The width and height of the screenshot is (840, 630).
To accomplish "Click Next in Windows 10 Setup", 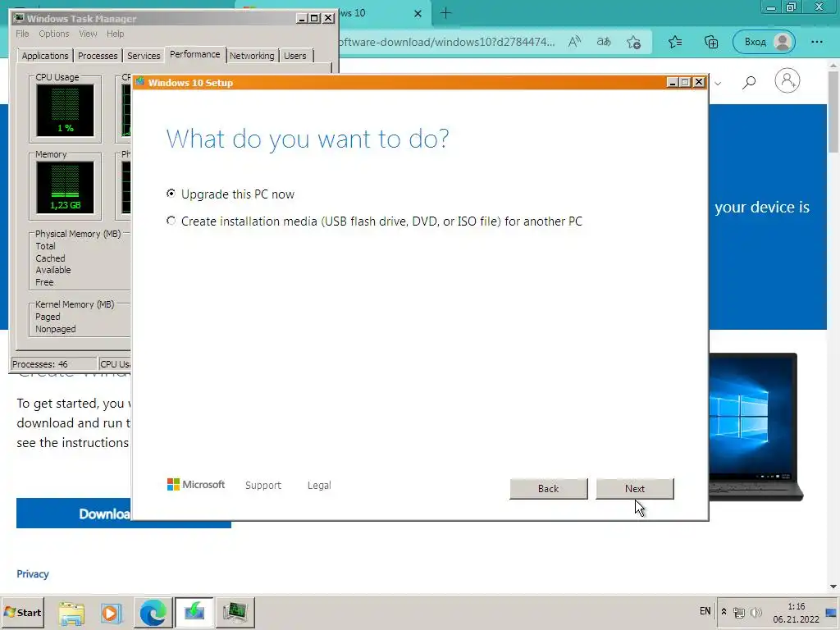I will point(635,489).
